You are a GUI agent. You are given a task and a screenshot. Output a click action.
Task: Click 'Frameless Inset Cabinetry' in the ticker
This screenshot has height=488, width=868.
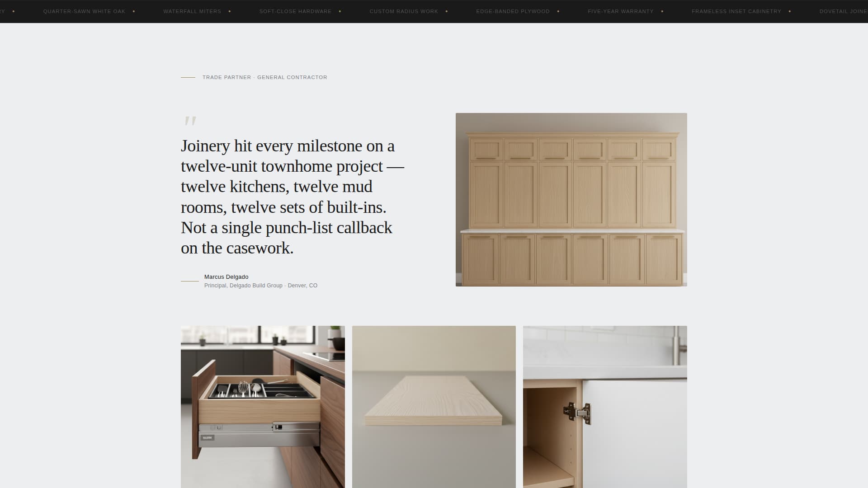736,11
